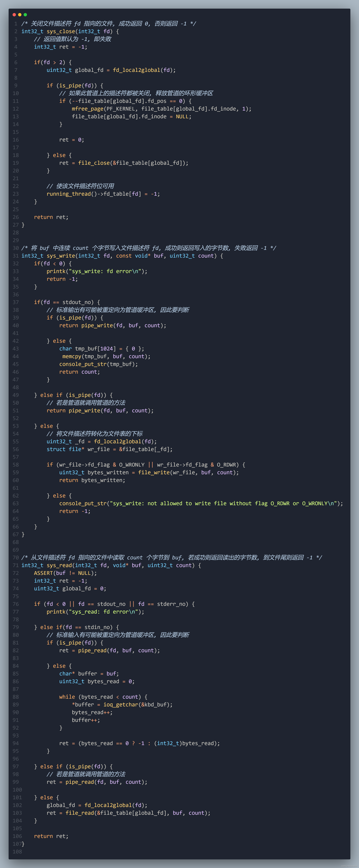359x868 pixels.
Task: Click file_close call on line 19
Action: 133,163
